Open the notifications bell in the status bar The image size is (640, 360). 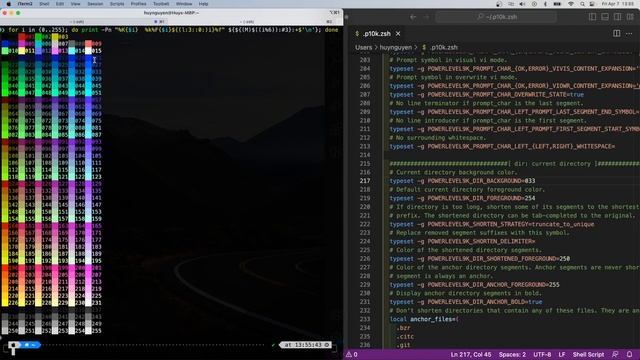click(x=629, y=355)
